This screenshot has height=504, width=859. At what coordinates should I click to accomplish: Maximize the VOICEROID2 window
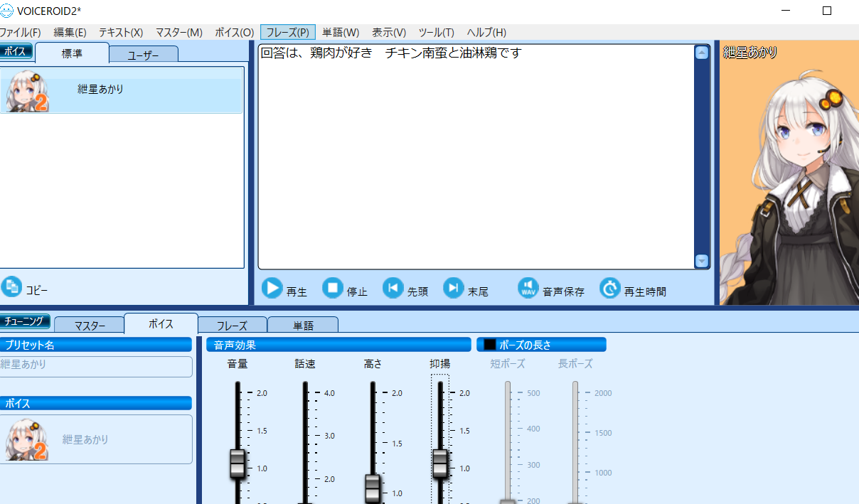[827, 11]
